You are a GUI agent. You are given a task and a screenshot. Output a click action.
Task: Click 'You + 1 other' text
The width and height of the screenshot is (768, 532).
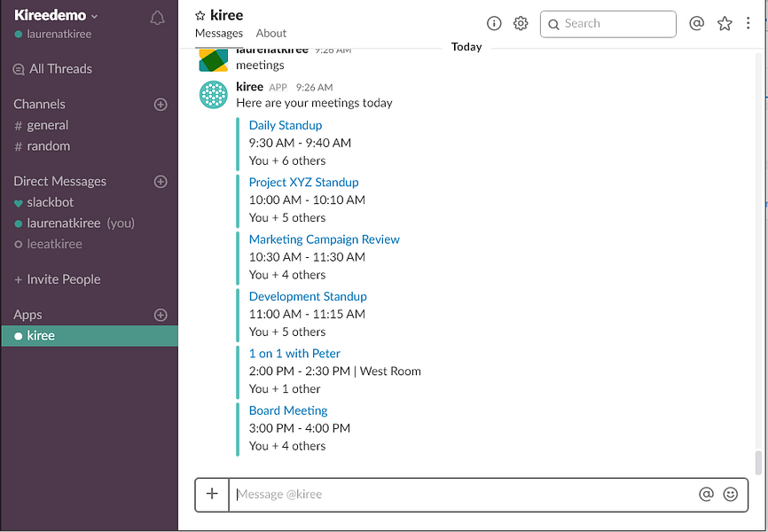(285, 389)
